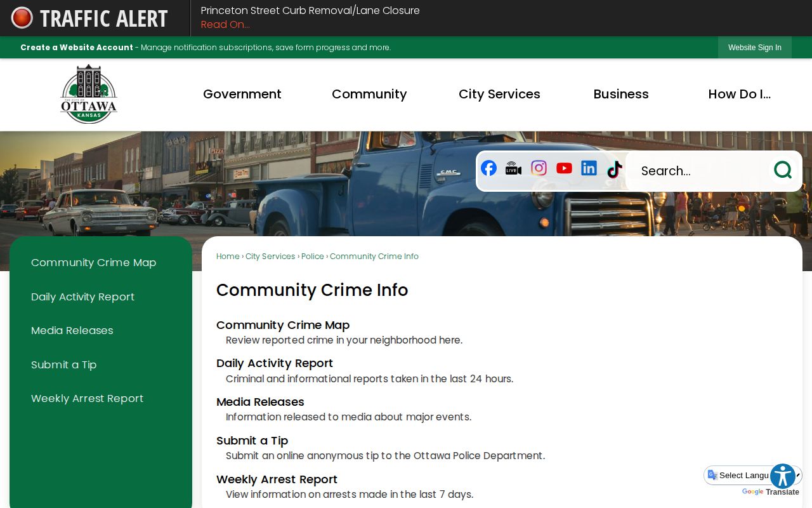Open Community Crime Map heading link
This screenshot has height=508, width=812.
pyautogui.click(x=283, y=325)
